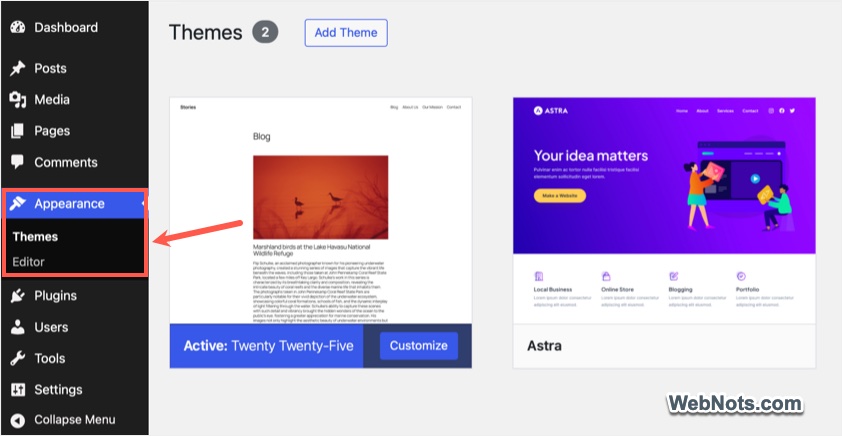Go to the Users menu label
The height and width of the screenshot is (436, 842).
pos(51,327)
